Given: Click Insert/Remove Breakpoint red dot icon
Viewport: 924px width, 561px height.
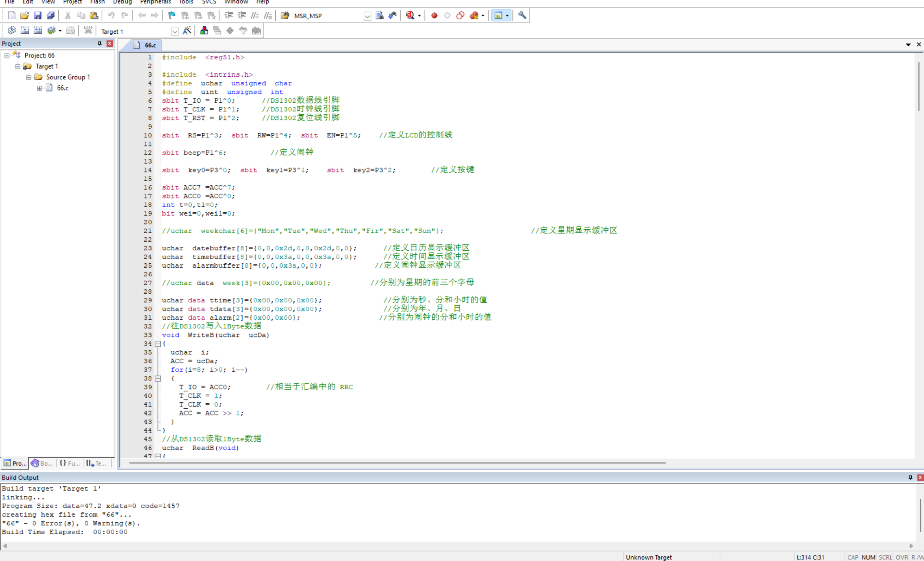Looking at the screenshot, I should click(x=434, y=16).
